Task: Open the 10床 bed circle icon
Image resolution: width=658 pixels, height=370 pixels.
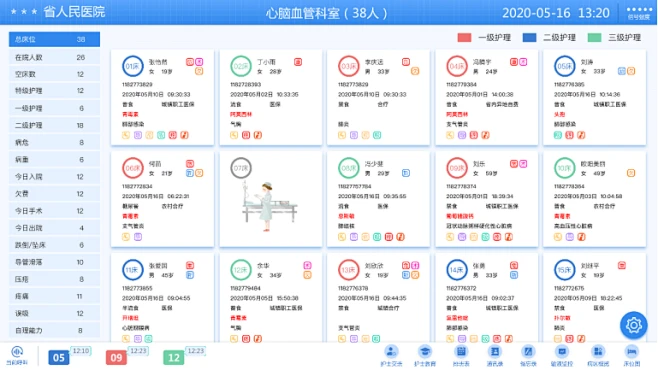Action: (x=564, y=168)
